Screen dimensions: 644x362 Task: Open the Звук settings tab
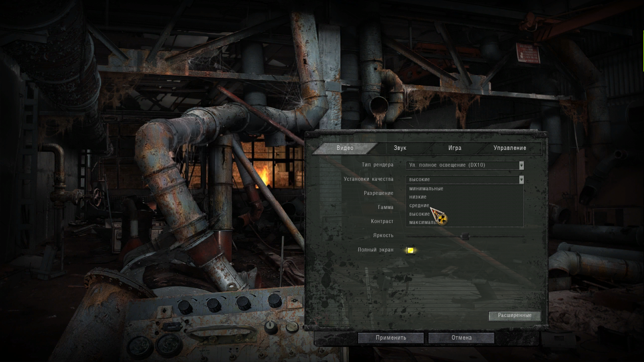[400, 148]
